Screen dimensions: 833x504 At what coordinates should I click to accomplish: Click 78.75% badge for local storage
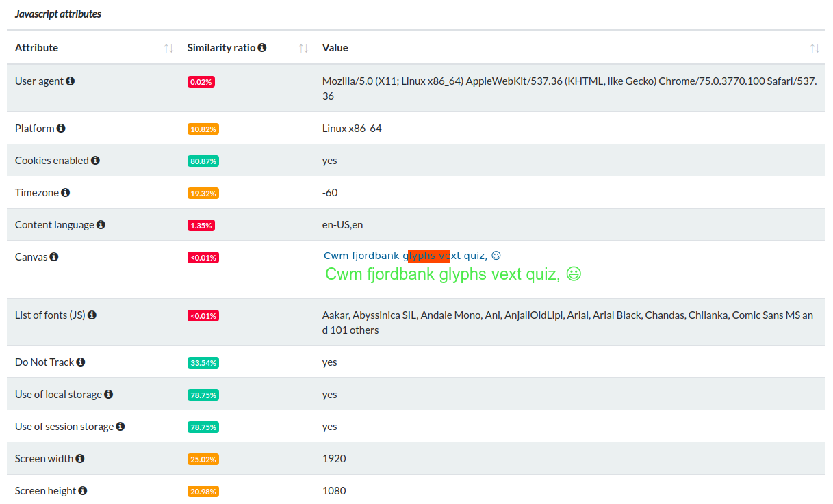[x=203, y=395]
